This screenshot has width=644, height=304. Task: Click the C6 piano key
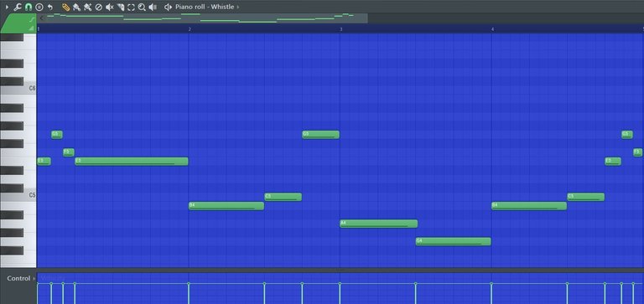pos(18,89)
